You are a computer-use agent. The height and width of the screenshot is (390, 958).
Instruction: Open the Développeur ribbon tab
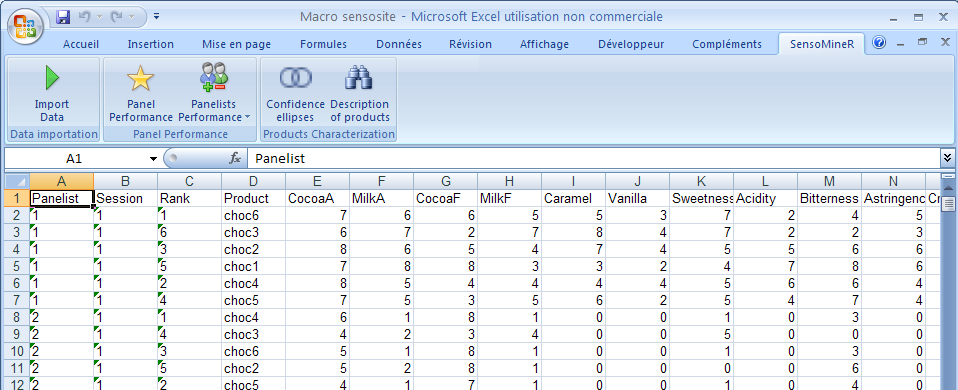click(631, 44)
